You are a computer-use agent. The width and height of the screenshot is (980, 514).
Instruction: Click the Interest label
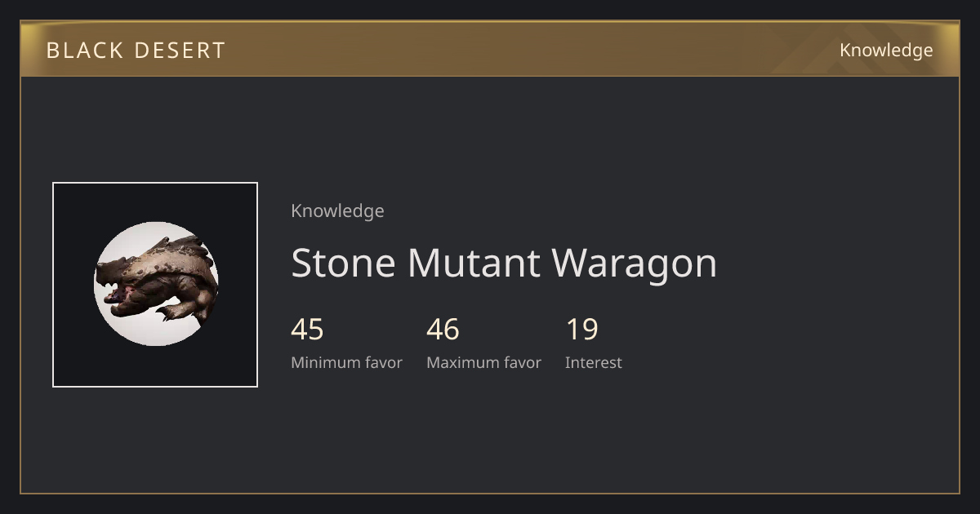tap(594, 362)
